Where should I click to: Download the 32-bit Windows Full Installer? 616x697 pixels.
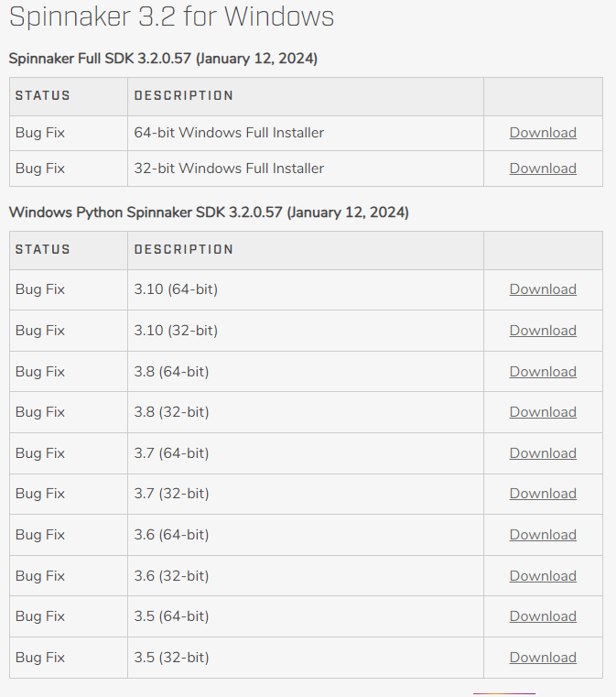[543, 169]
